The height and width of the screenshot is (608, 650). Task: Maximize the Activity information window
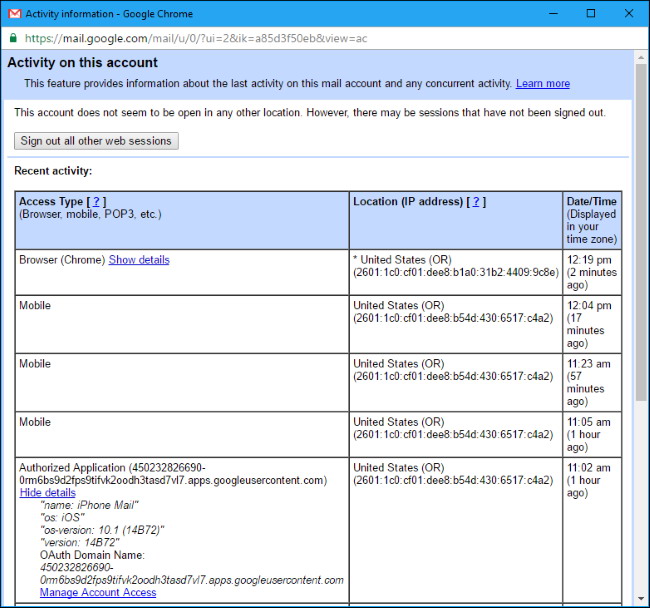[x=591, y=14]
